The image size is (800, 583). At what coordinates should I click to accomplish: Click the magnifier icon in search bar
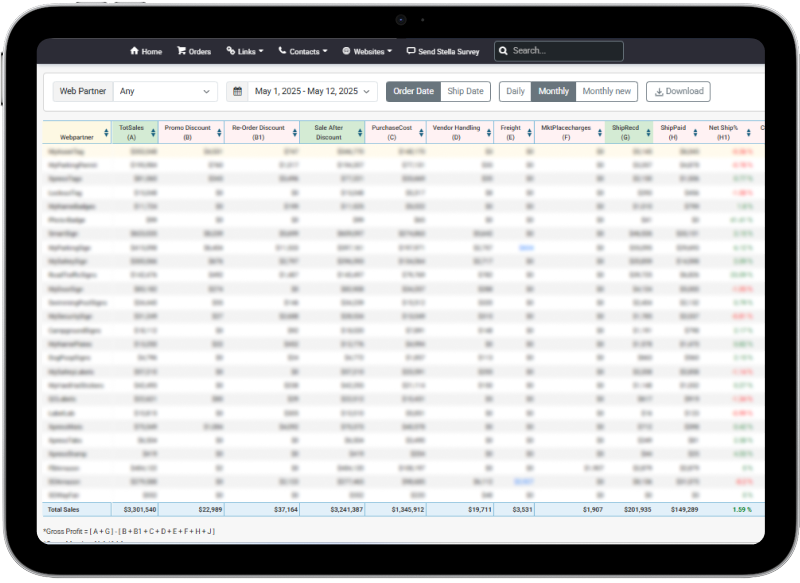503,51
